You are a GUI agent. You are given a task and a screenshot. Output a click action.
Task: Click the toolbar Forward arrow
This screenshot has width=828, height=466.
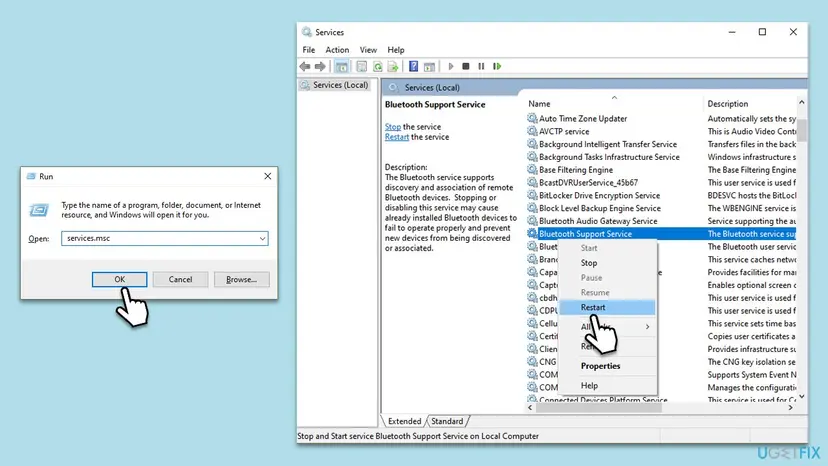click(x=320, y=67)
